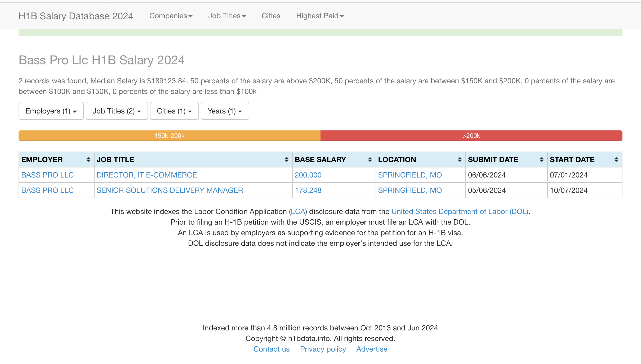Click the SUBMIT DATE column header text
641x364 pixels.
[493, 160]
